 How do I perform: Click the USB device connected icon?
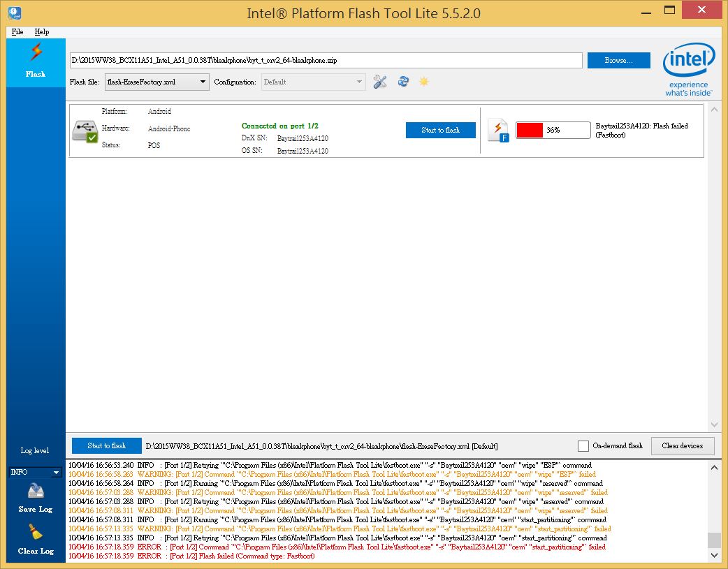point(85,131)
